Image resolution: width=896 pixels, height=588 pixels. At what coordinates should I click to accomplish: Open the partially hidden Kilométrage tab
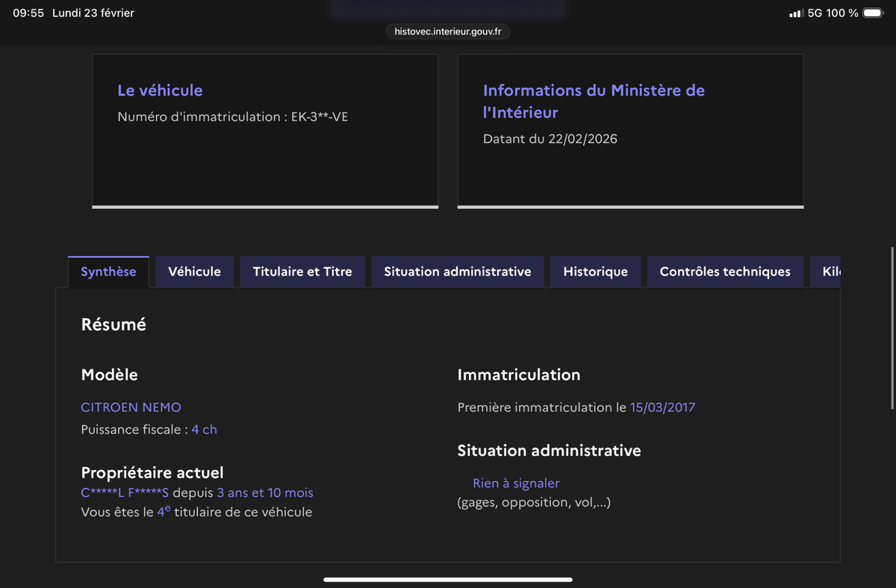pos(827,272)
